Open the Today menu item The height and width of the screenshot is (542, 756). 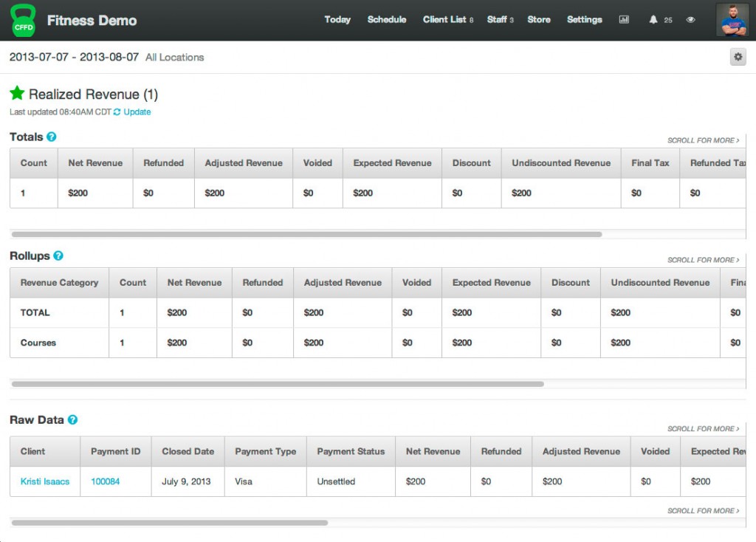click(337, 20)
